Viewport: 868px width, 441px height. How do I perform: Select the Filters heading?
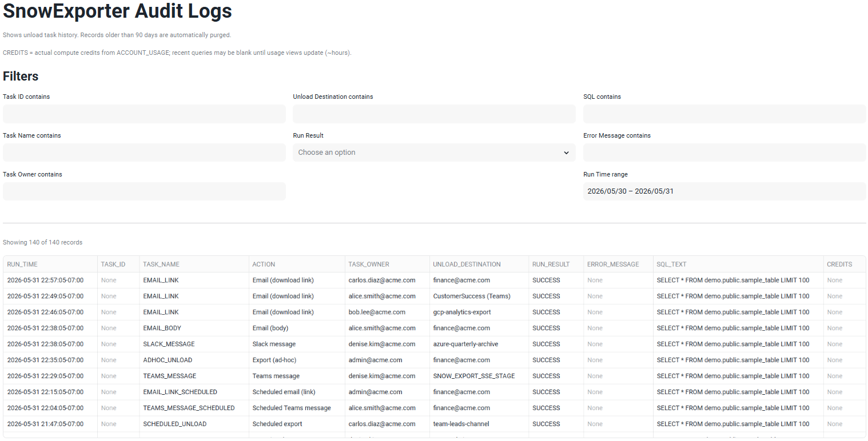[21, 77]
